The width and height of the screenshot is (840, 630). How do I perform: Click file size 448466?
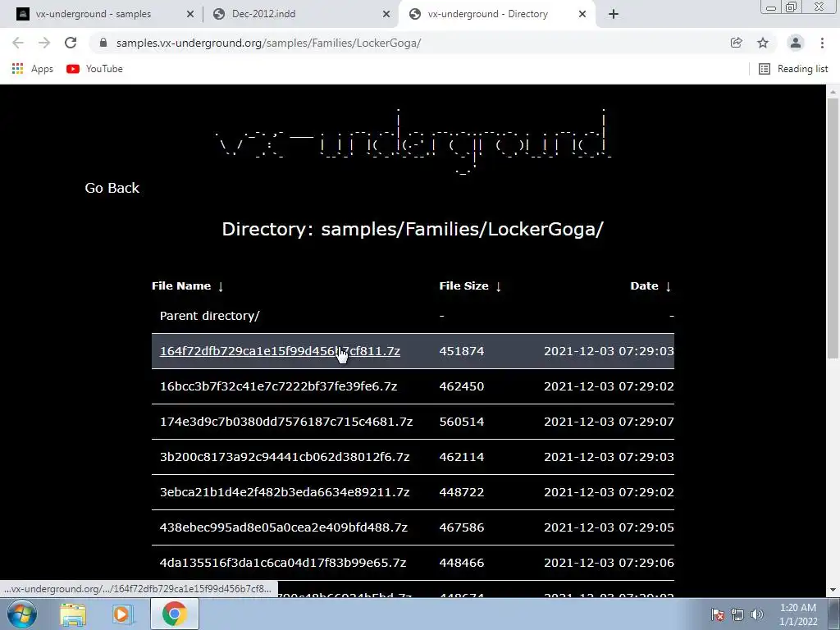tap(461, 563)
